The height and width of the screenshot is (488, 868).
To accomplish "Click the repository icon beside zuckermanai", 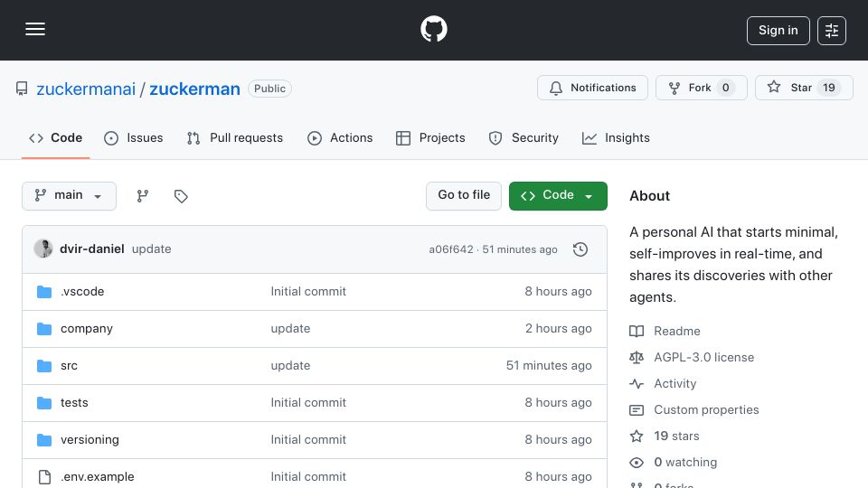I will tap(22, 89).
